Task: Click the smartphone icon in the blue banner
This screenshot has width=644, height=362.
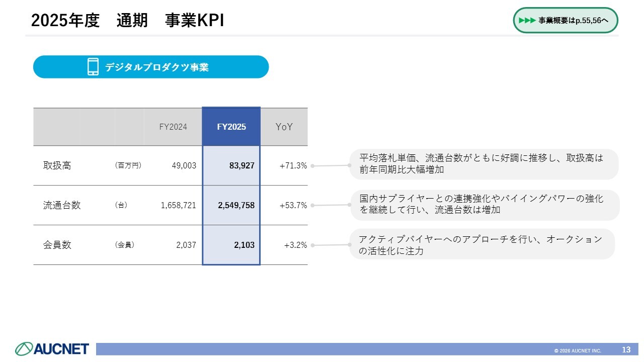Action: [93, 67]
